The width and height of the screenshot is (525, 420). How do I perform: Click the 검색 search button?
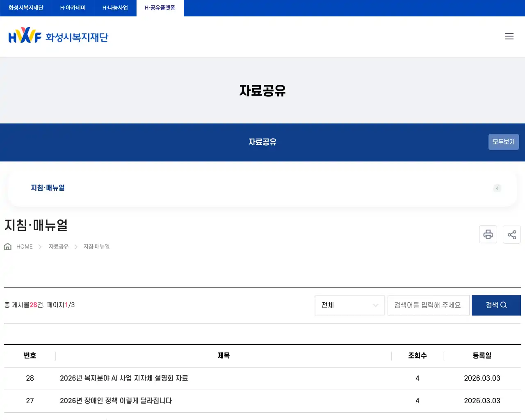tap(496, 305)
